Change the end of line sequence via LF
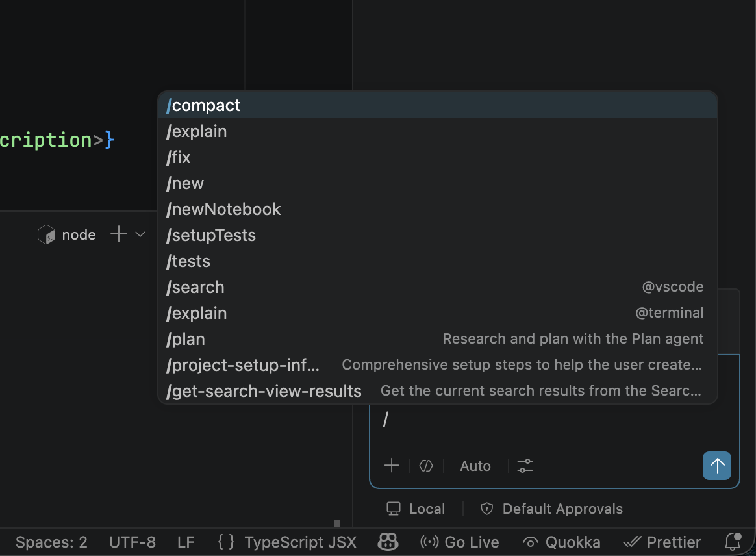756x556 pixels. 186,542
